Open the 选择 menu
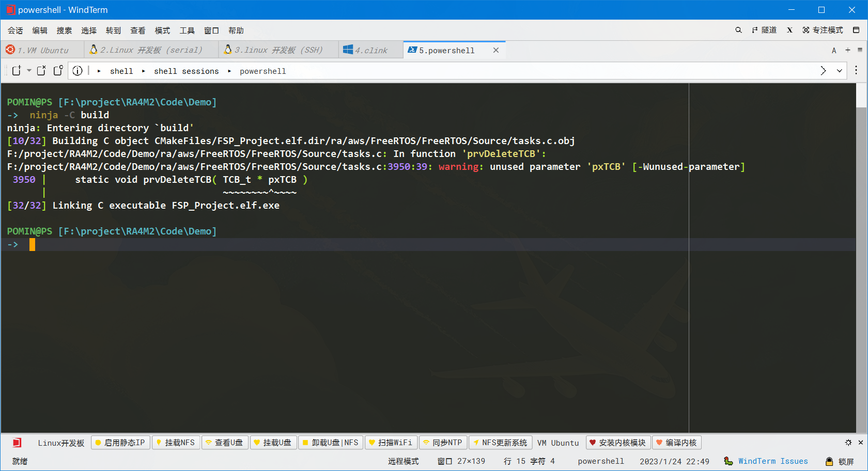 89,30
